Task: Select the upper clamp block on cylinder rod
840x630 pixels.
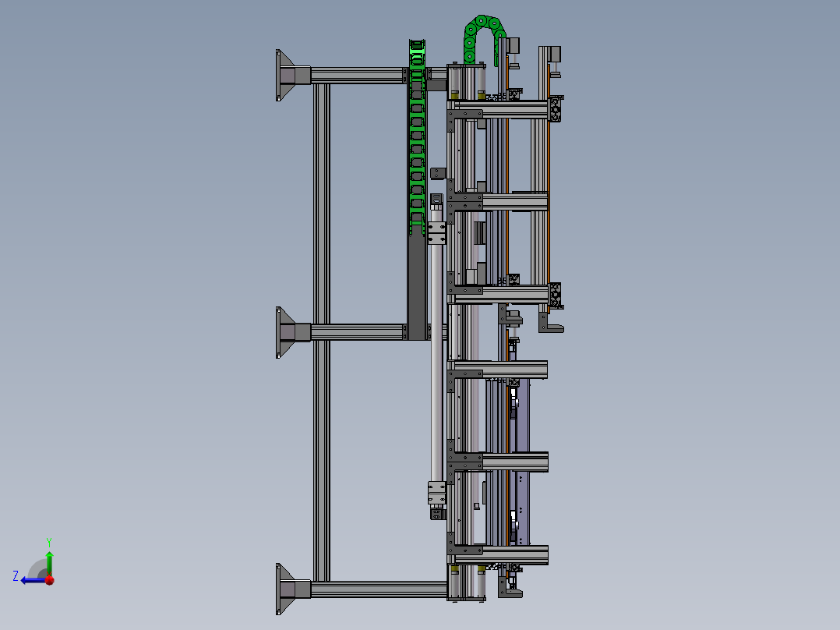Action: (x=436, y=232)
